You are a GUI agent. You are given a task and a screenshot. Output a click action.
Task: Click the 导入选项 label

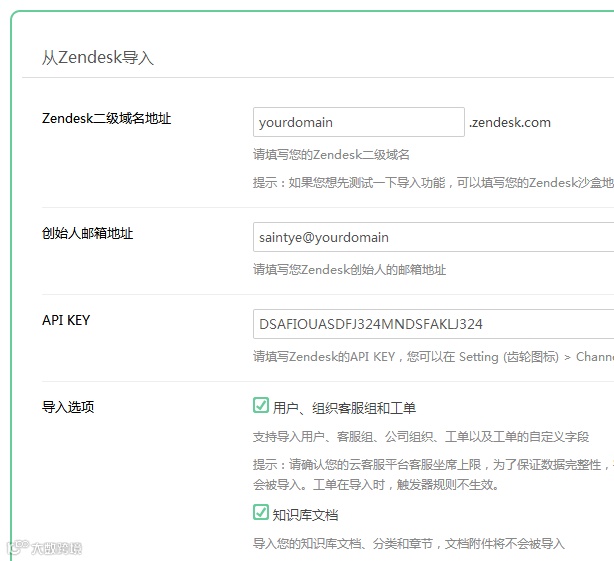(x=68, y=407)
